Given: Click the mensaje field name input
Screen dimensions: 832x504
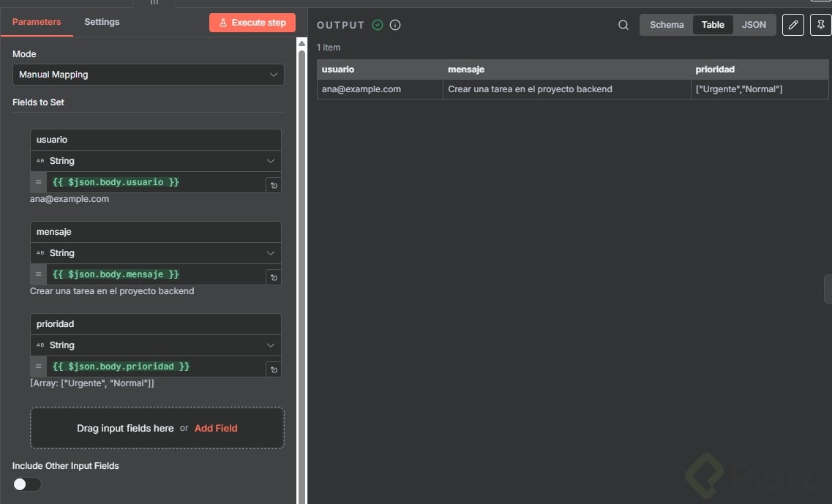Looking at the screenshot, I should (x=155, y=233).
